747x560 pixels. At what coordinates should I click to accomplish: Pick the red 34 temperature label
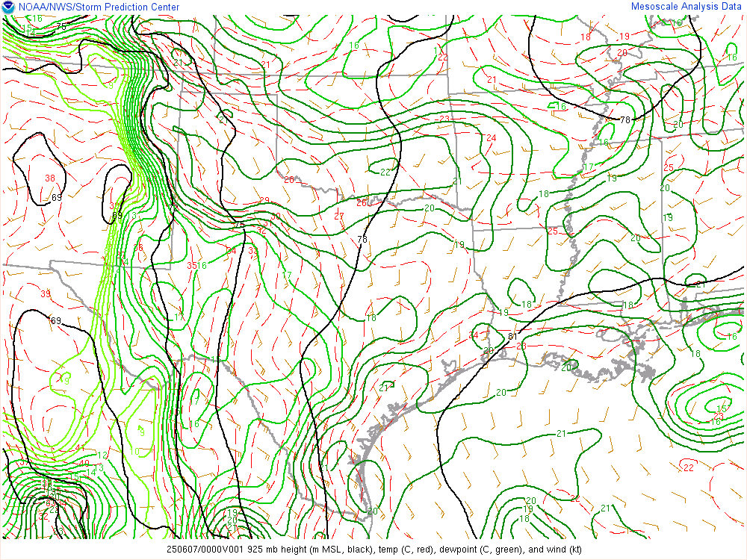231,250
